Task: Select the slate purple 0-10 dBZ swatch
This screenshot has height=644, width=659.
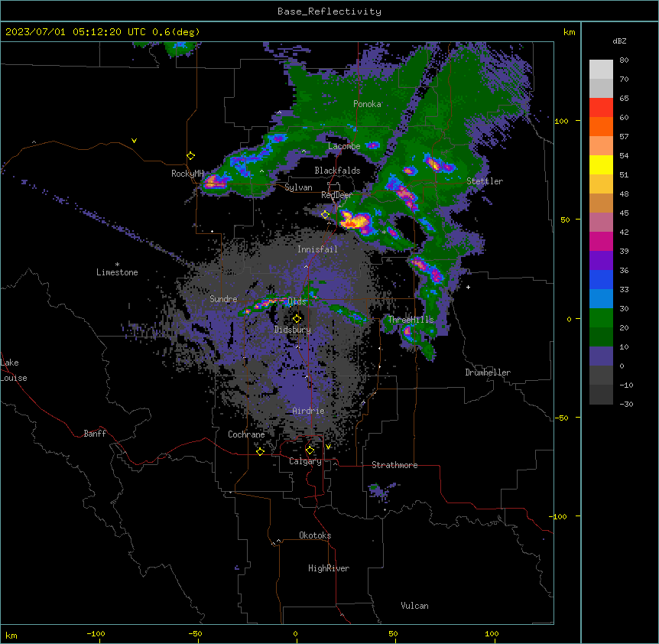Action: coord(601,356)
